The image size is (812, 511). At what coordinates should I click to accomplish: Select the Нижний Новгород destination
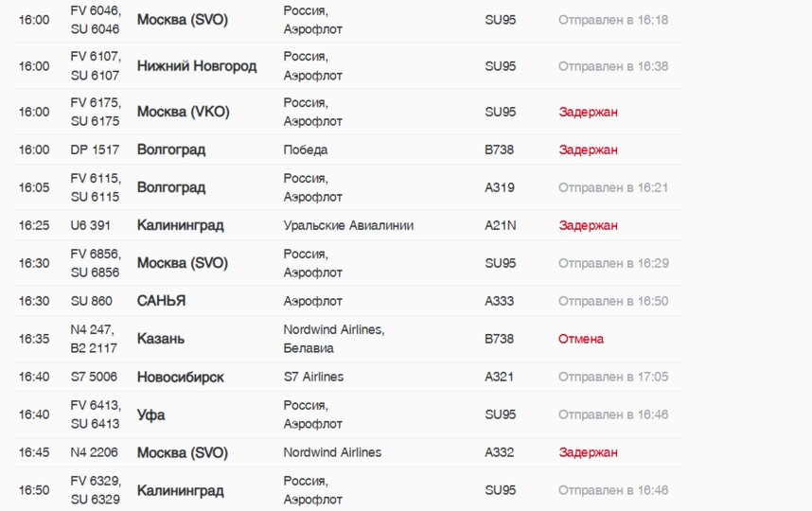(197, 65)
